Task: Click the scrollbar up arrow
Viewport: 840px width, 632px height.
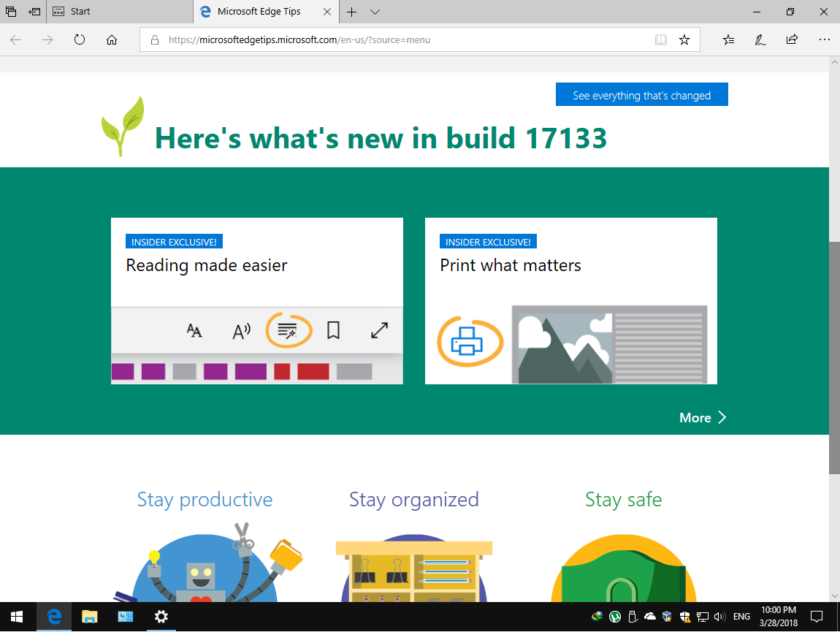Action: (x=834, y=62)
